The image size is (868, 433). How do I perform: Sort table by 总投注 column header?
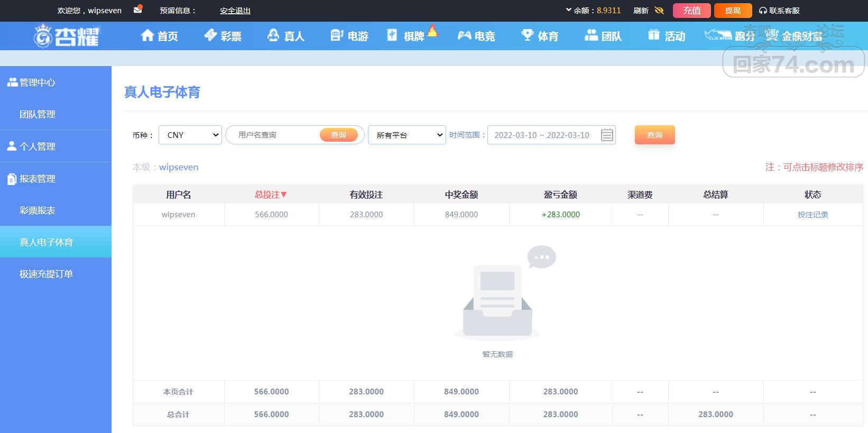(x=270, y=195)
